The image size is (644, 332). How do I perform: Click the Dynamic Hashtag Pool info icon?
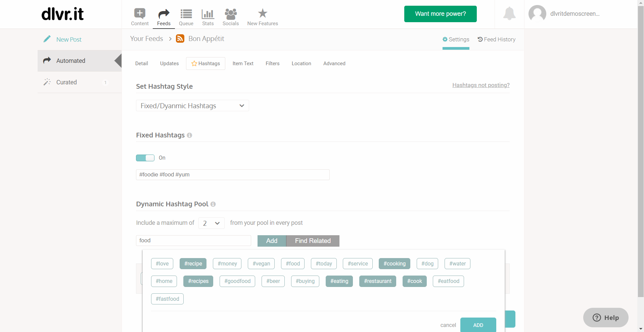tap(213, 204)
